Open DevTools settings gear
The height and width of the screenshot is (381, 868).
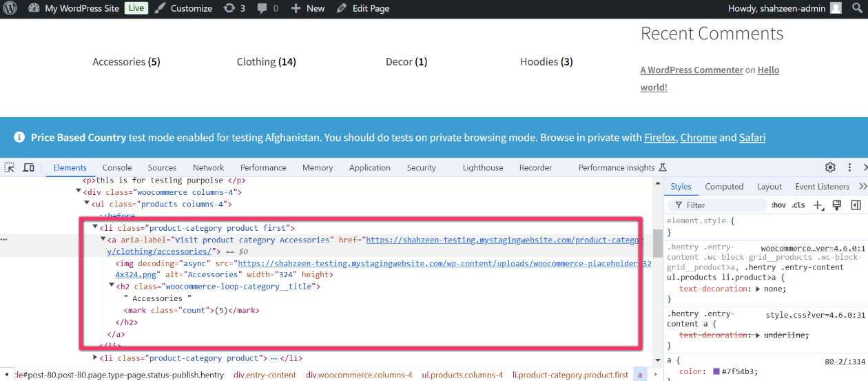[x=831, y=167]
